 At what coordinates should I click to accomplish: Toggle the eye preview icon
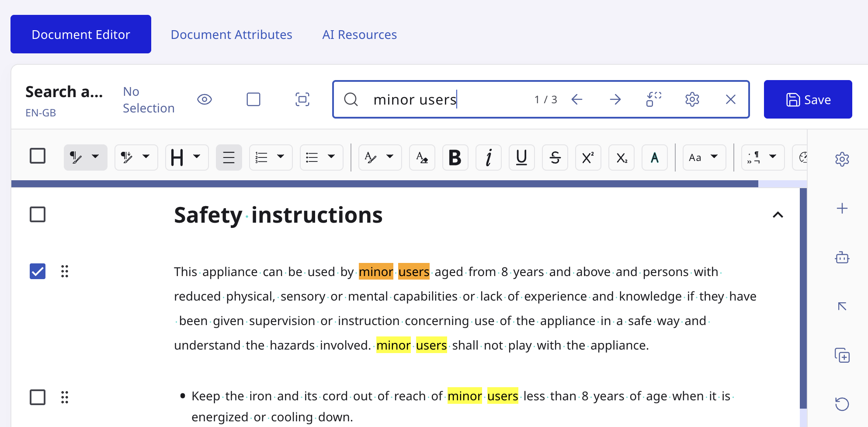coord(204,99)
